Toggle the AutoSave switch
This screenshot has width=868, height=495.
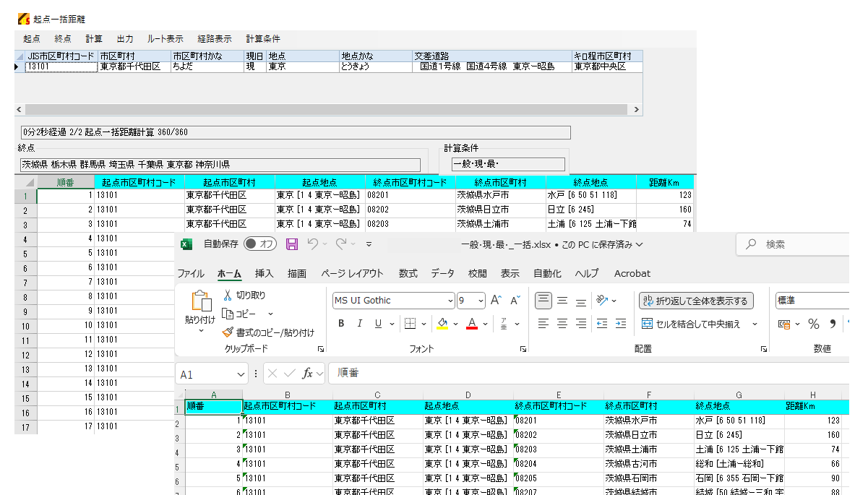click(x=259, y=244)
